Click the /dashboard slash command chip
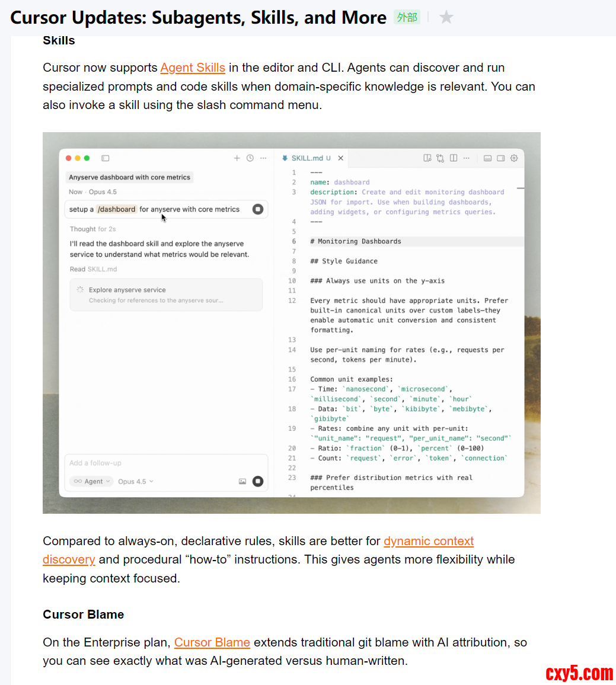The height and width of the screenshot is (685, 616). pyautogui.click(x=116, y=209)
